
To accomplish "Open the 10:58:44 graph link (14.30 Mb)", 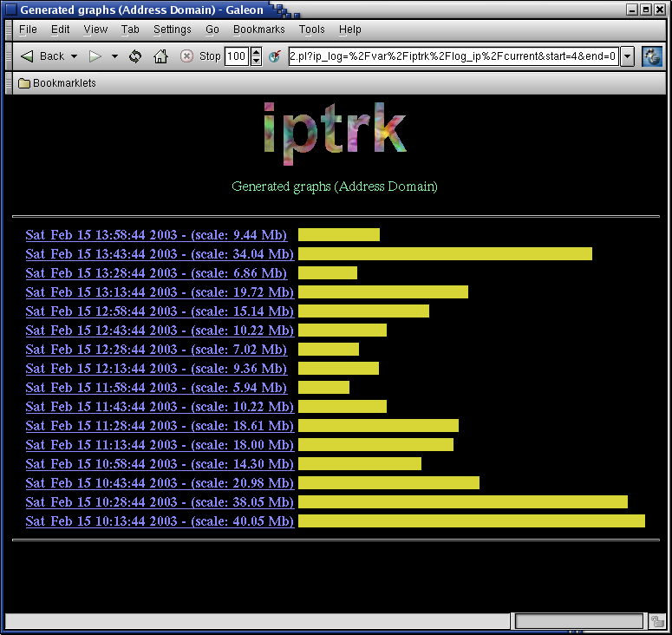I will [160, 464].
